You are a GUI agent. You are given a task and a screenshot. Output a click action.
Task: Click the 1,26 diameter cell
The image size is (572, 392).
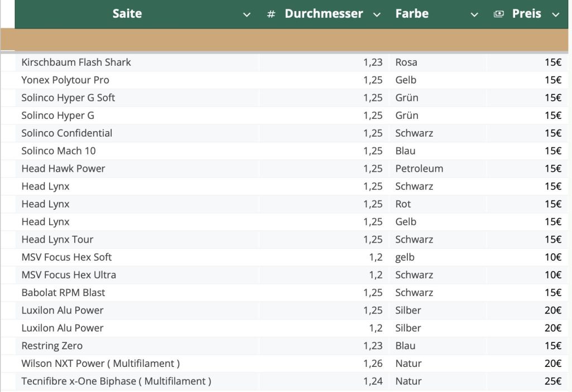(x=373, y=364)
